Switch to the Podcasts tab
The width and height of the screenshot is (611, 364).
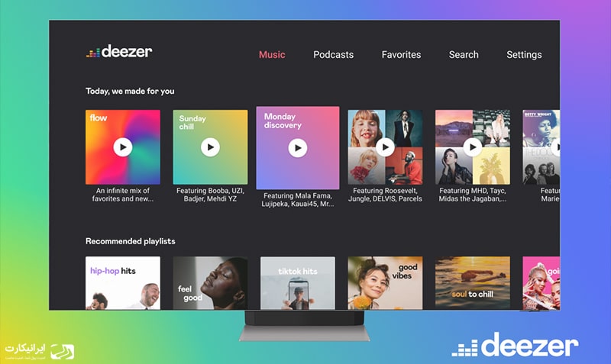[333, 54]
